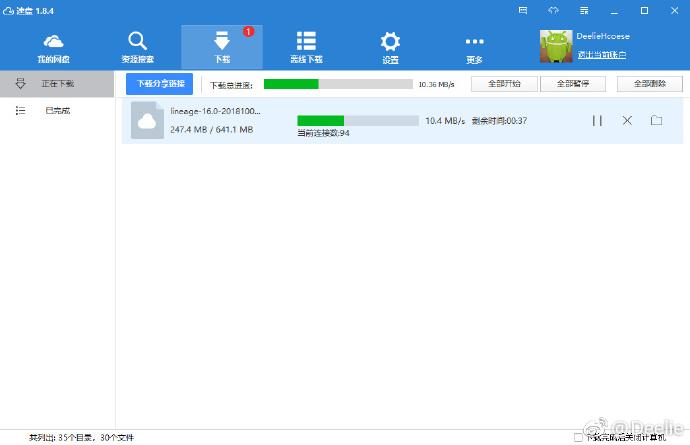Enable shut down computer after download checkbox

578,437
